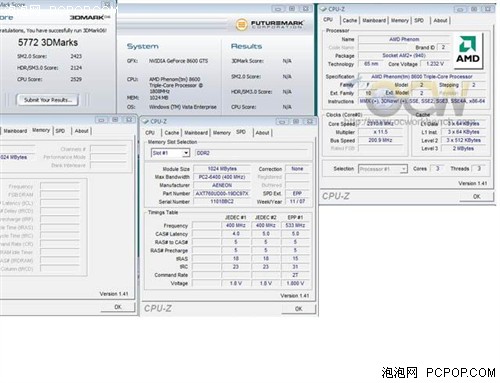
Task: Open About tab in the memory CPU-Z window
Action: (x=81, y=131)
